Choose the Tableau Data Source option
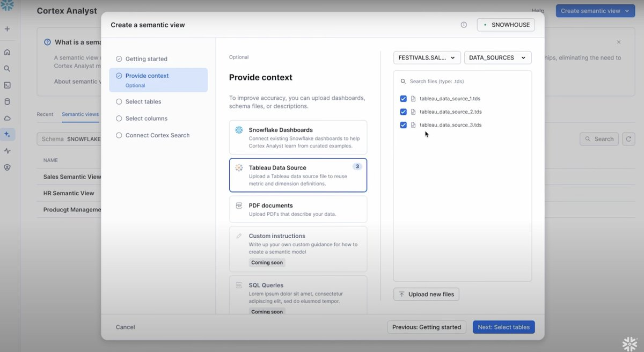Image resolution: width=644 pixels, height=352 pixels. [x=298, y=175]
